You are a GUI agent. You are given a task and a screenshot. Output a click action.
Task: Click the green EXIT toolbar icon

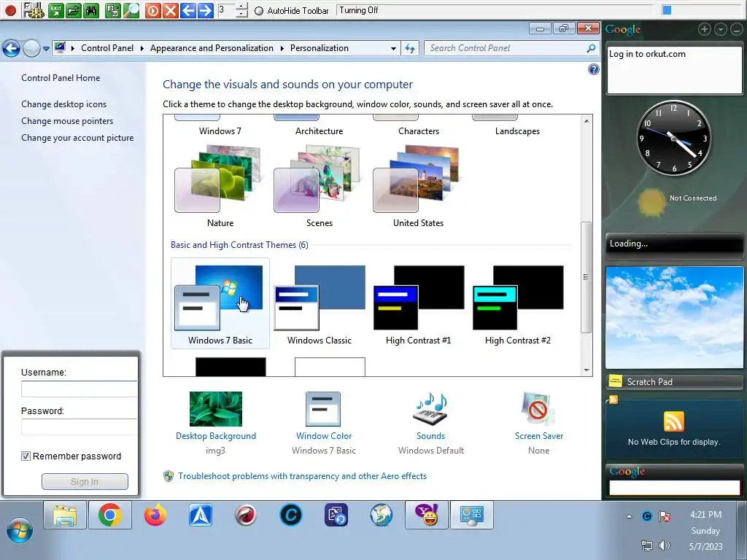55,10
